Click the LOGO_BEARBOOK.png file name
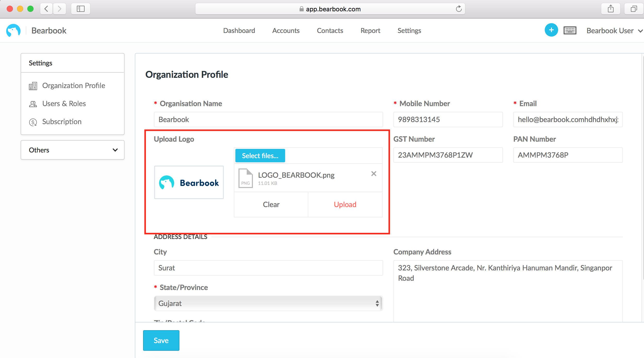644x358 pixels. point(296,175)
